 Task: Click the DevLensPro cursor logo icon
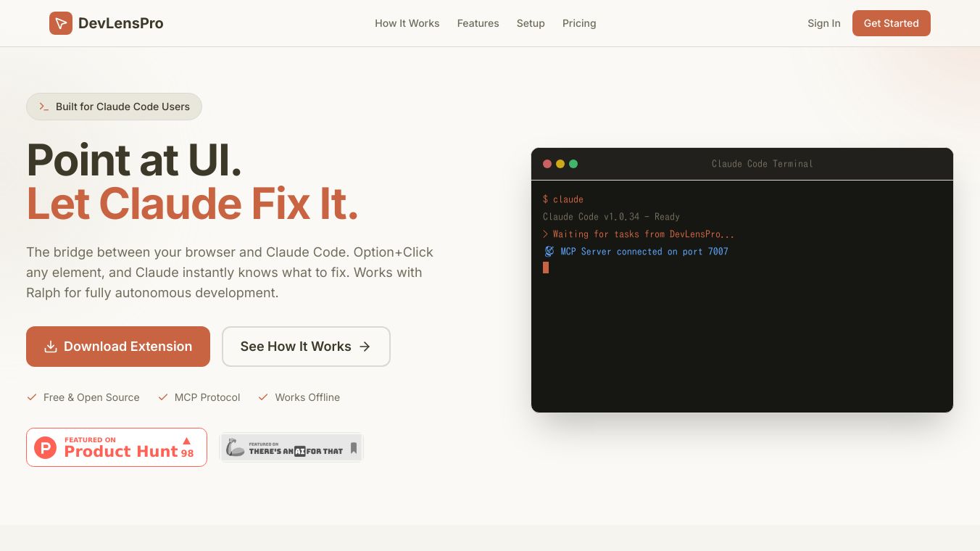[x=61, y=23]
